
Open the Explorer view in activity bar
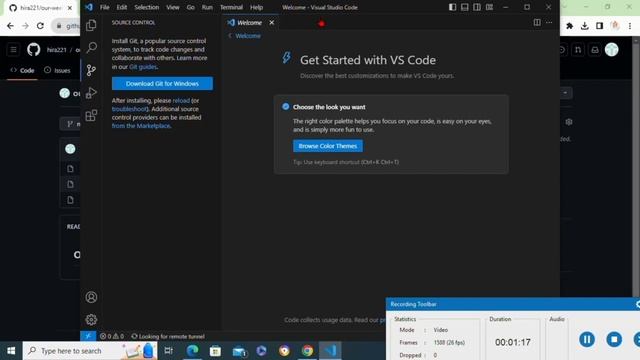click(91, 25)
